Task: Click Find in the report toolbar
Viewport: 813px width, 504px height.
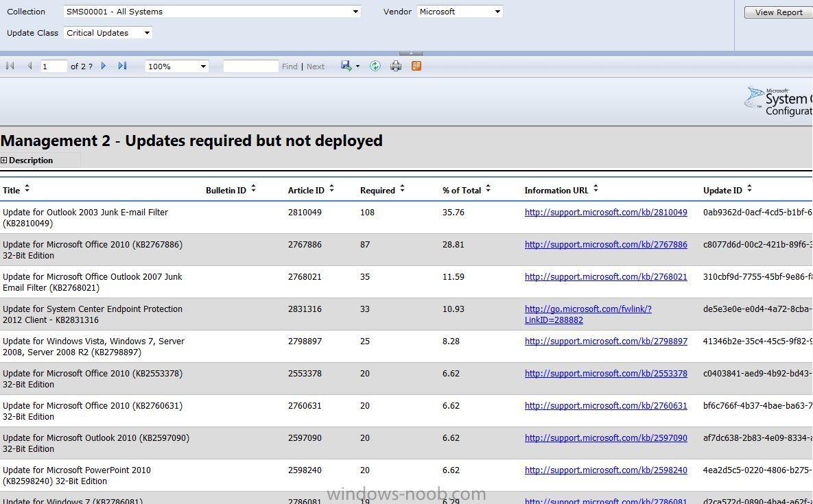Action: 290,67
